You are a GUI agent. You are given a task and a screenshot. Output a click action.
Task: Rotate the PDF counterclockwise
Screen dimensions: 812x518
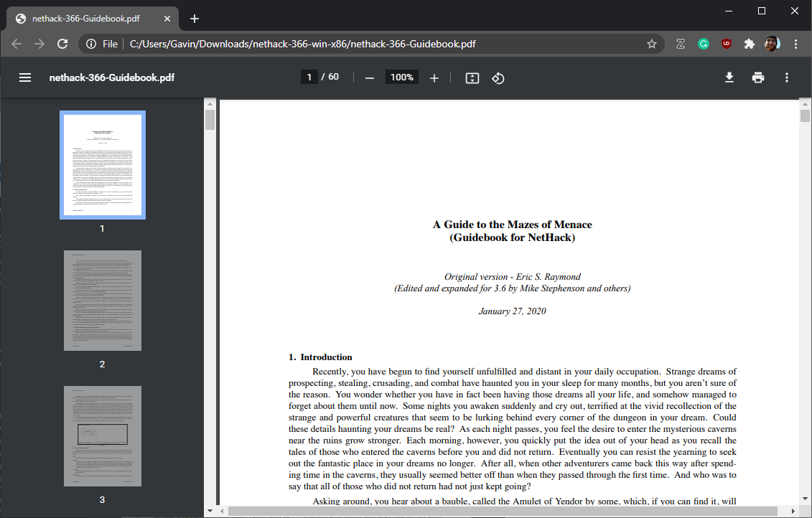click(x=498, y=77)
